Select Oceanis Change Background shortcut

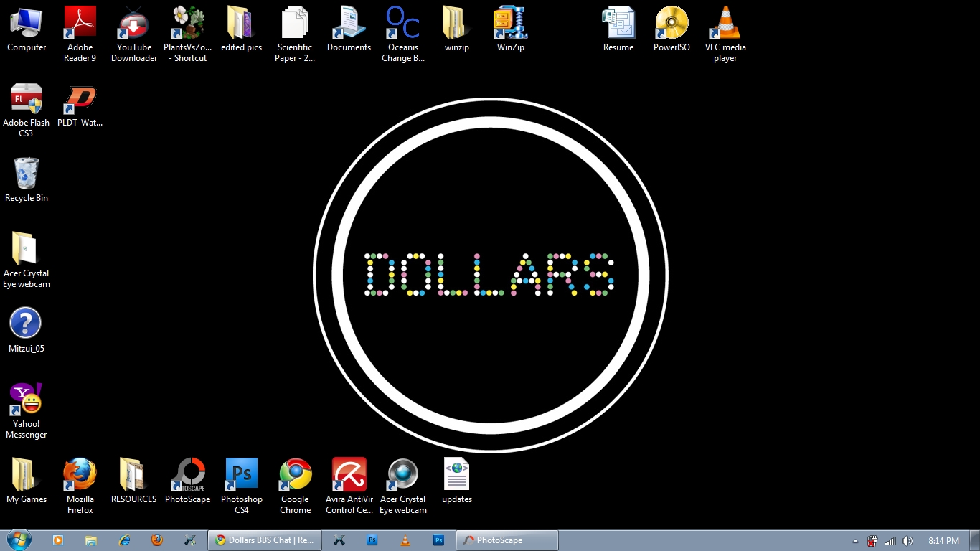tap(403, 34)
